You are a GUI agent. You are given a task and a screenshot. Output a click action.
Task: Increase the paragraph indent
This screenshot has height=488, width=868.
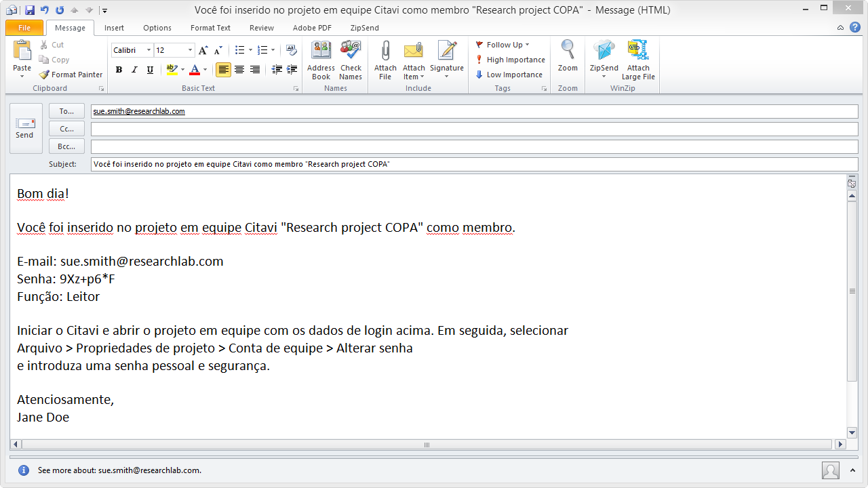[x=292, y=70]
